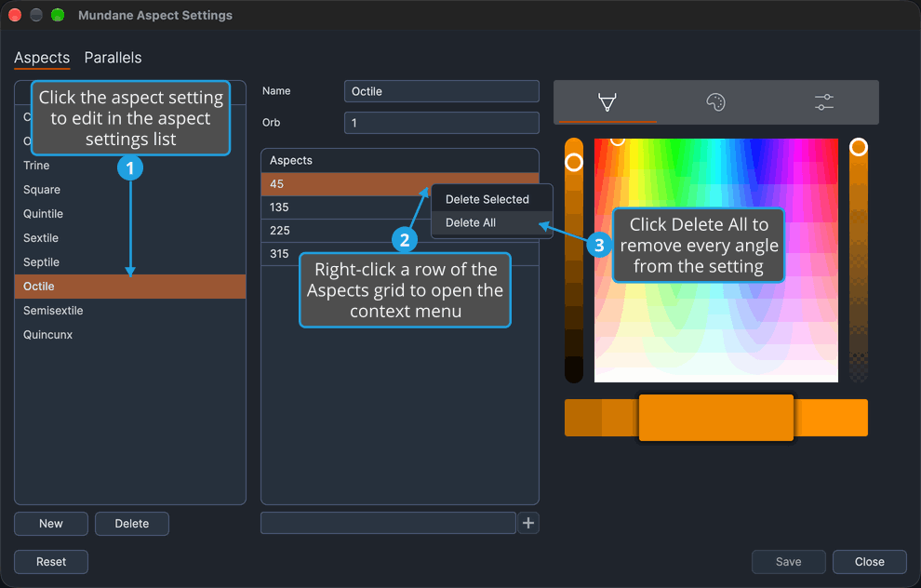Click inside the Orb field
Viewport: 921px width, 588px height.
(x=441, y=123)
